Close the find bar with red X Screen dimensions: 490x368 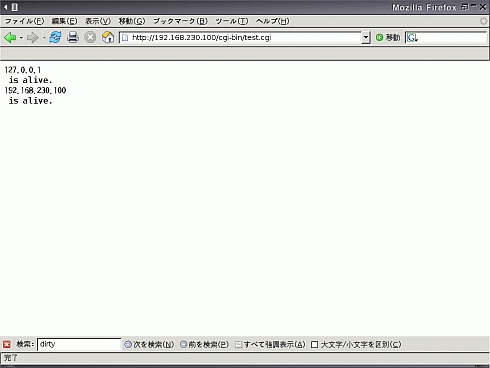point(7,344)
